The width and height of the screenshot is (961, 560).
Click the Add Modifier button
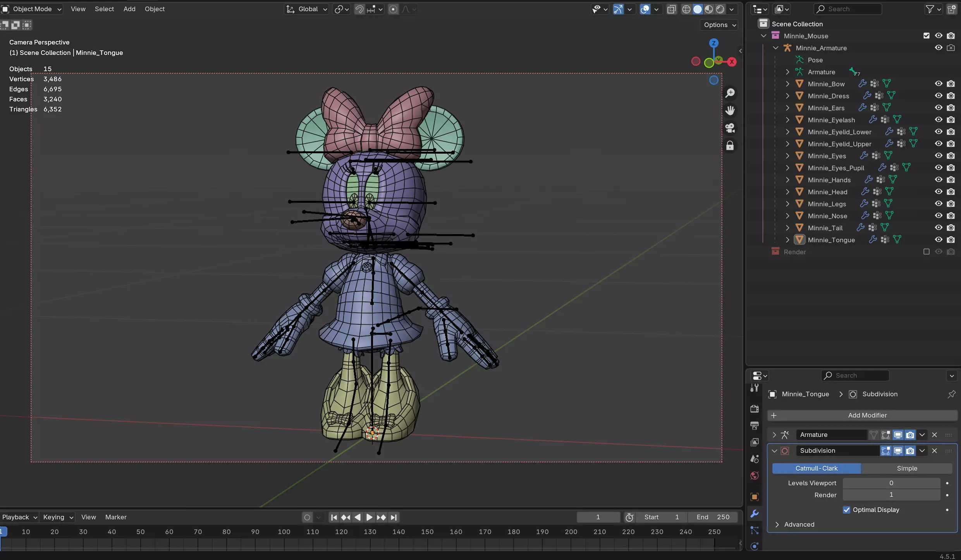(x=862, y=415)
